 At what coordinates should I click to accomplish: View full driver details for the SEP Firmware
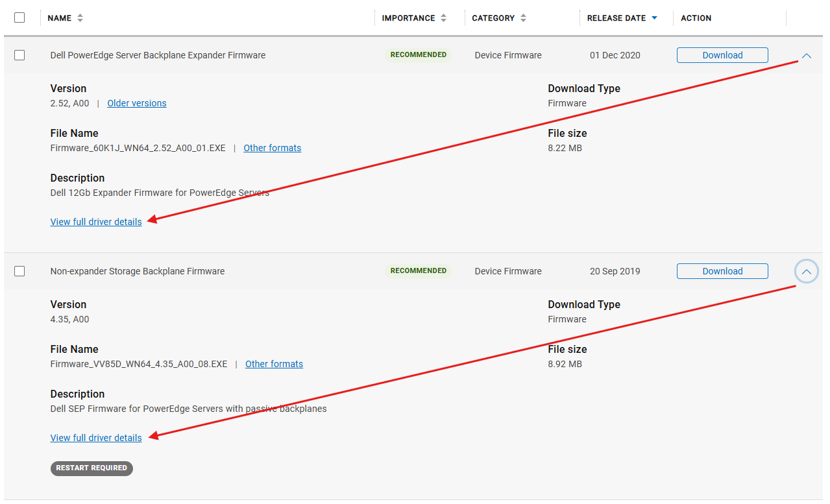tap(95, 437)
